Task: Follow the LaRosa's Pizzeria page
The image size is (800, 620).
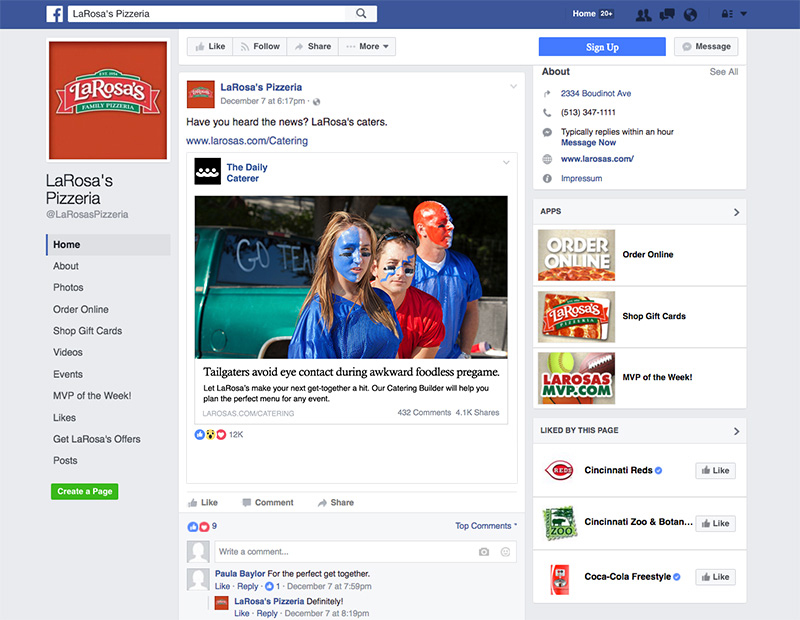Action: [260, 46]
